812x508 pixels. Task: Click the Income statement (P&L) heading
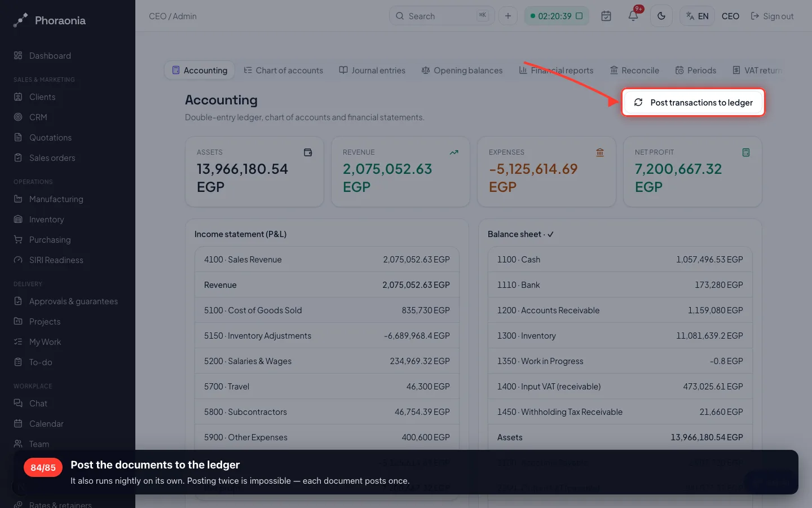(240, 234)
